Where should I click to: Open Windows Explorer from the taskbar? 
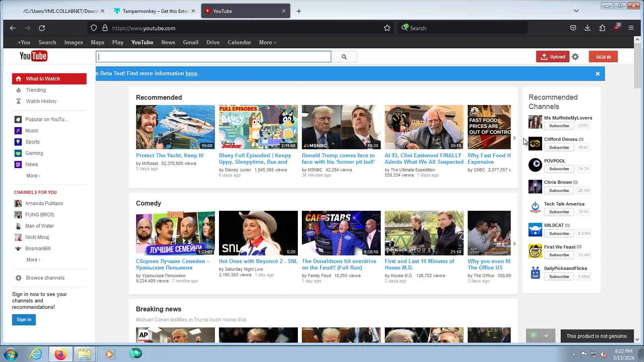(85, 354)
